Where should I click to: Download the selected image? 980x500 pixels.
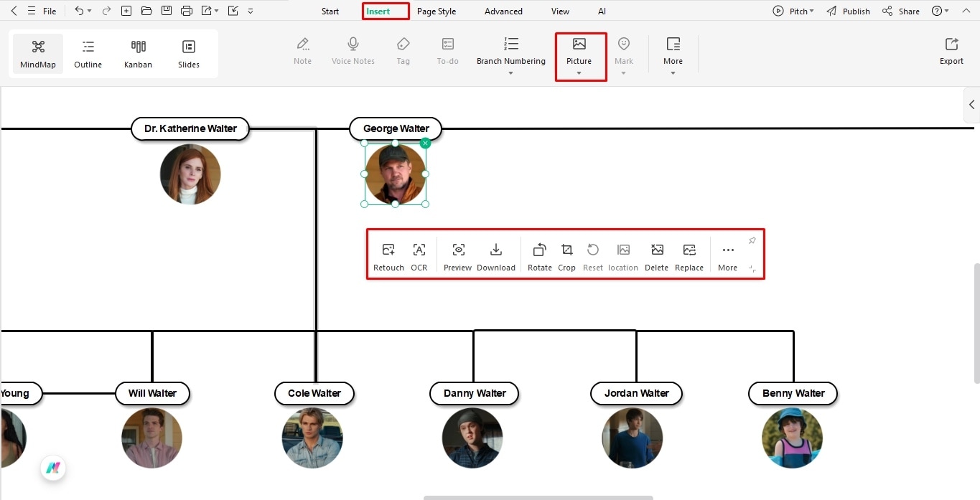pos(495,255)
